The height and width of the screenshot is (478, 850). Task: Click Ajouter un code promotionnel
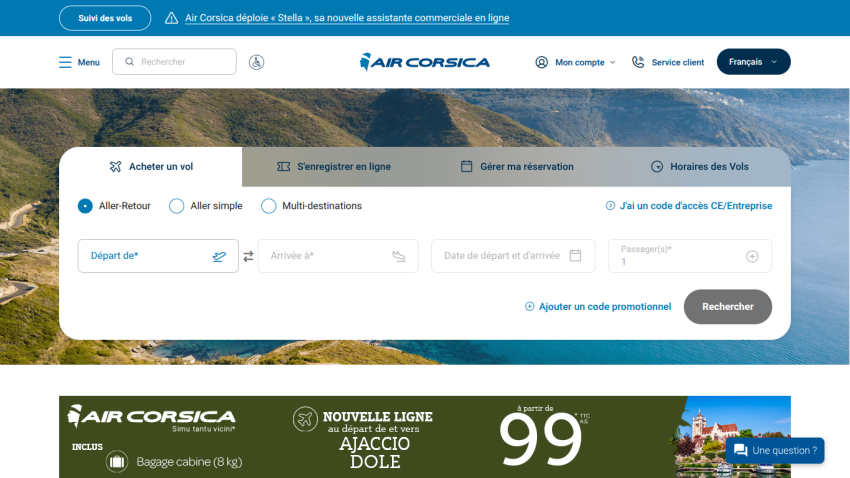tap(605, 307)
